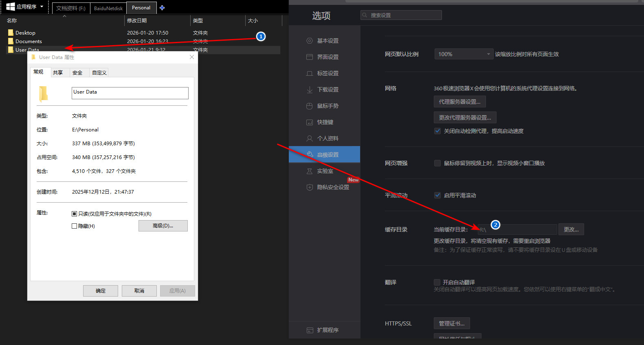Screen dimensions: 644x345
Task: Check the 隐藏(H) attribute box
Action: tap(74, 226)
